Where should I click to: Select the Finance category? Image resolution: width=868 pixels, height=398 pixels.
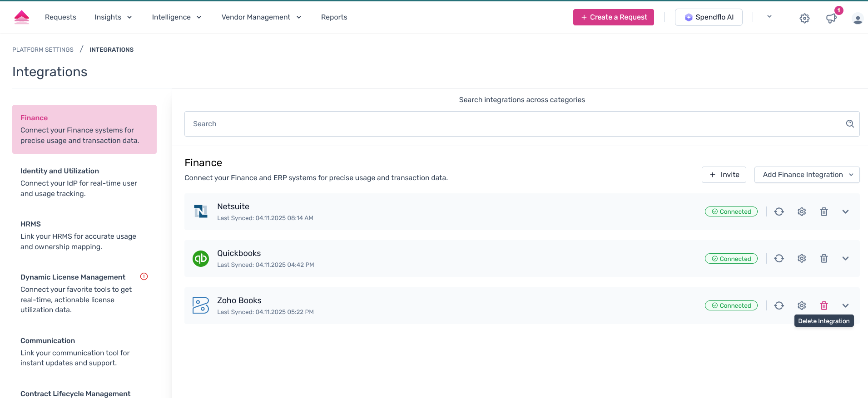pos(84,129)
